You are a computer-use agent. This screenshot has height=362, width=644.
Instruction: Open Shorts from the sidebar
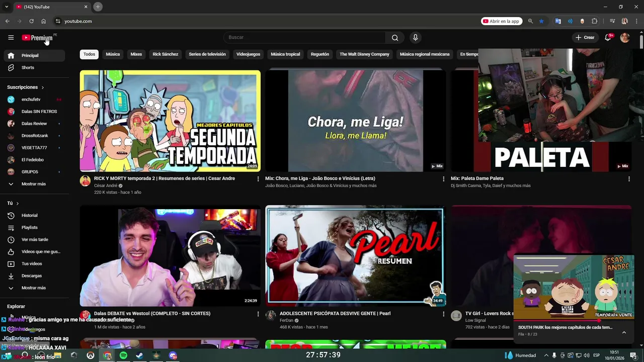coord(34,67)
